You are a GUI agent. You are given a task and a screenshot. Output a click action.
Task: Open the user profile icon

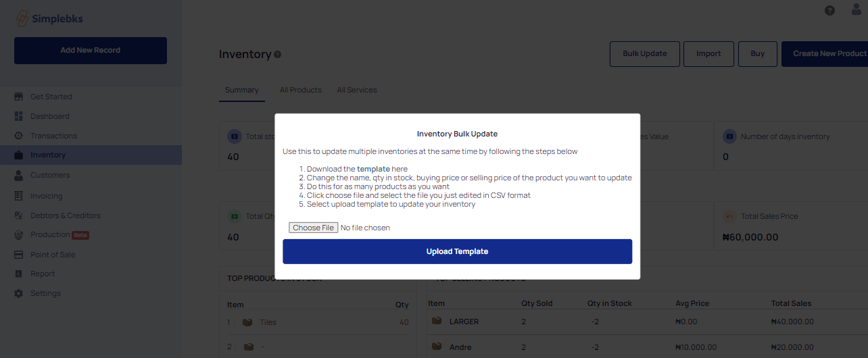click(857, 10)
